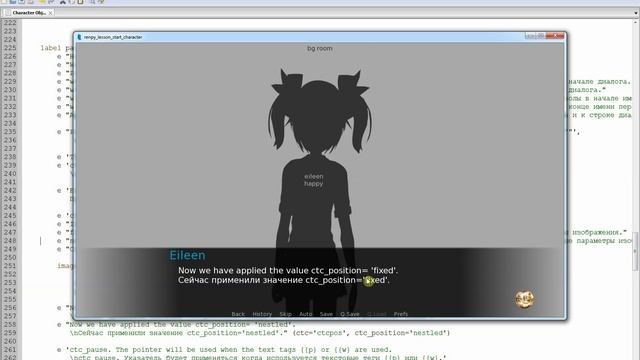The image size is (640, 360).
Task: Maximize the Ren'Py game window
Action: (540, 36)
